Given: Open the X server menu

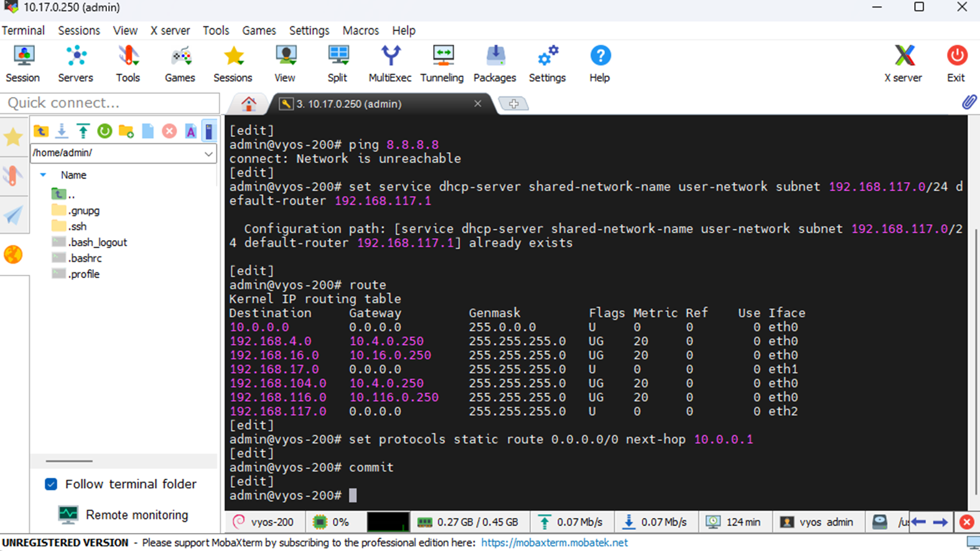Looking at the screenshot, I should [x=170, y=30].
